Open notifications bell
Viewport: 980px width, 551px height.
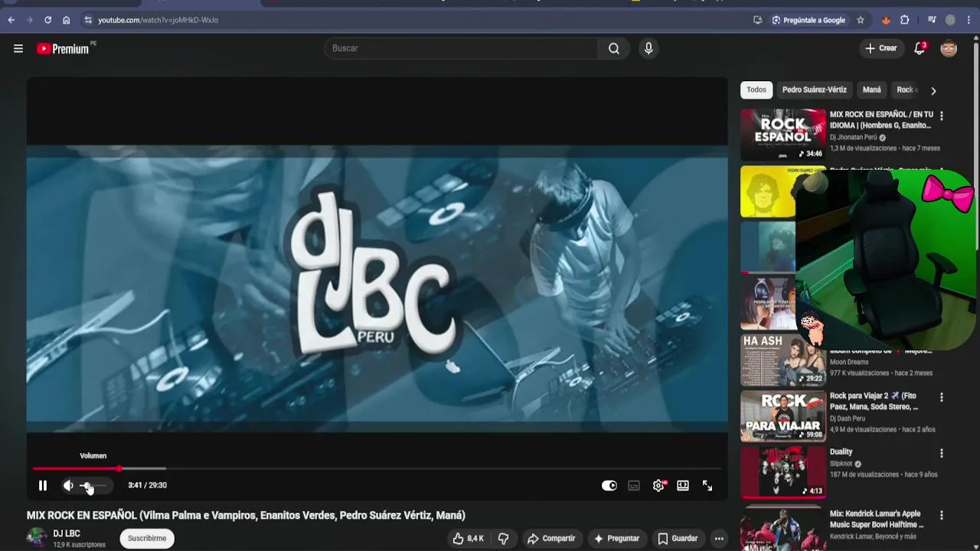[x=920, y=48]
